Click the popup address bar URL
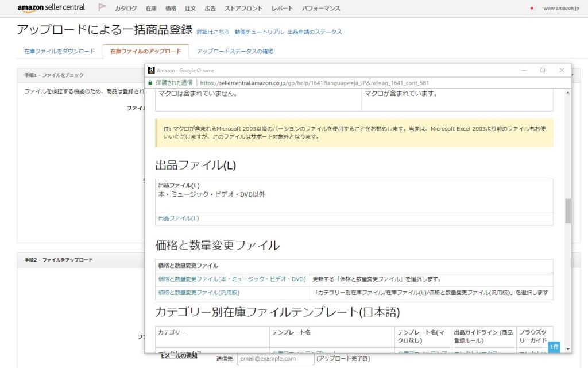Screen dimensions: 588x368 (314, 83)
